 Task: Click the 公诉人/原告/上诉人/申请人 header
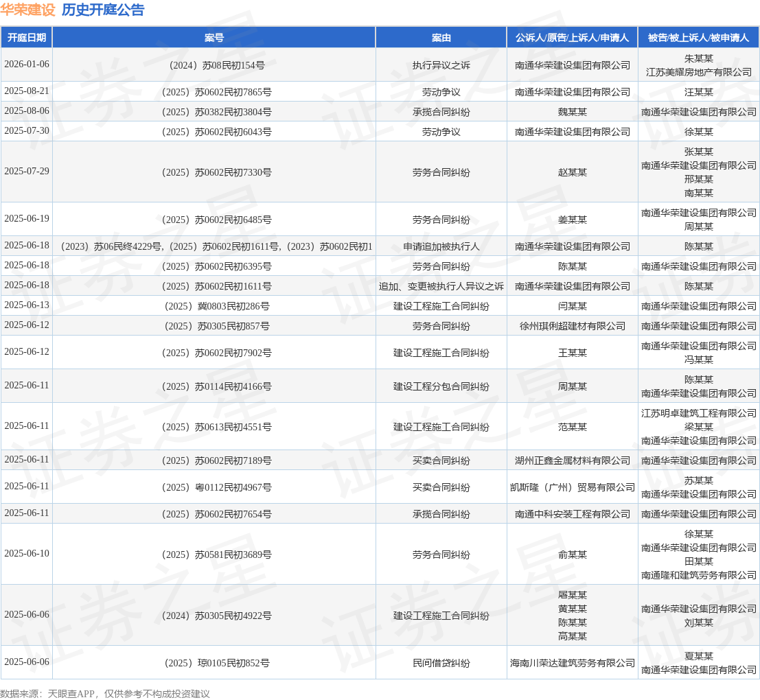click(x=572, y=38)
